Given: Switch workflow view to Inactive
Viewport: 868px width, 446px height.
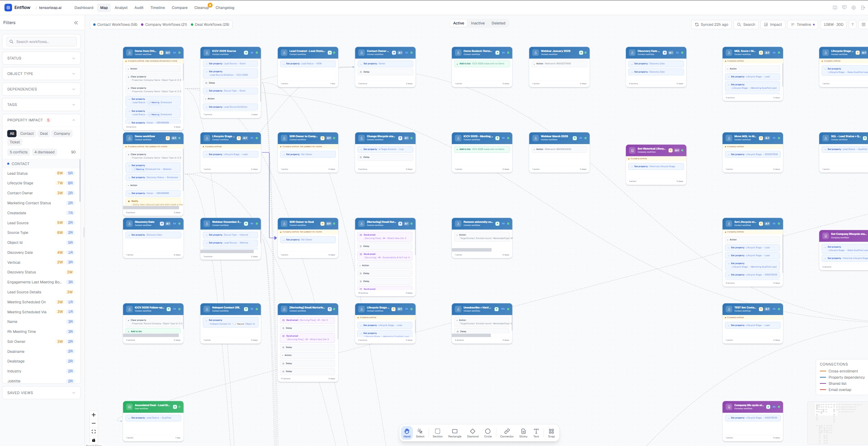Looking at the screenshot, I should pos(478,23).
